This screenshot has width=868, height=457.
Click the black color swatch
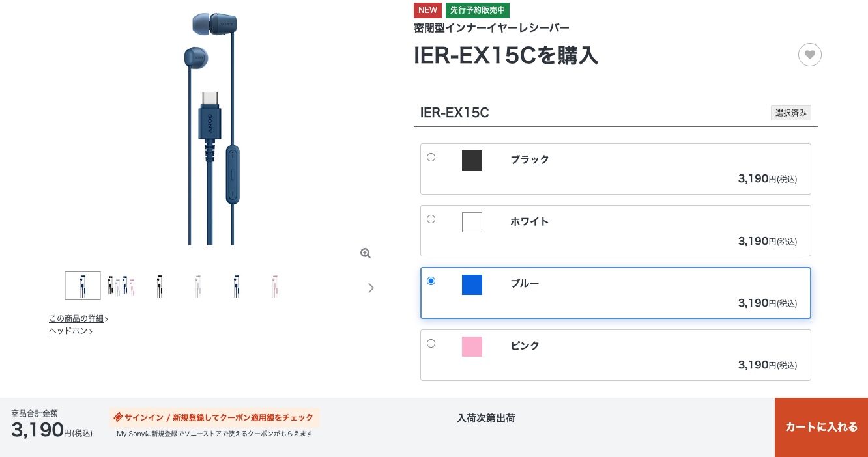pyautogui.click(x=472, y=160)
